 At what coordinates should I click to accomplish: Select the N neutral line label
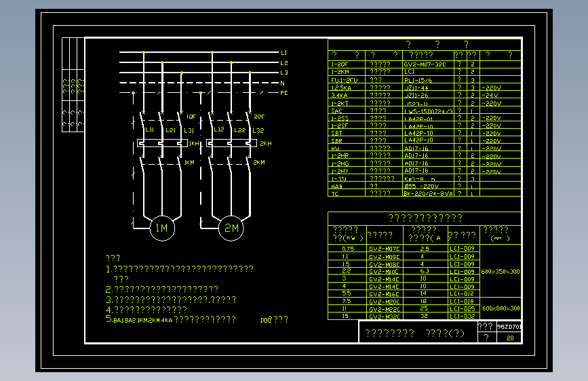282,83
